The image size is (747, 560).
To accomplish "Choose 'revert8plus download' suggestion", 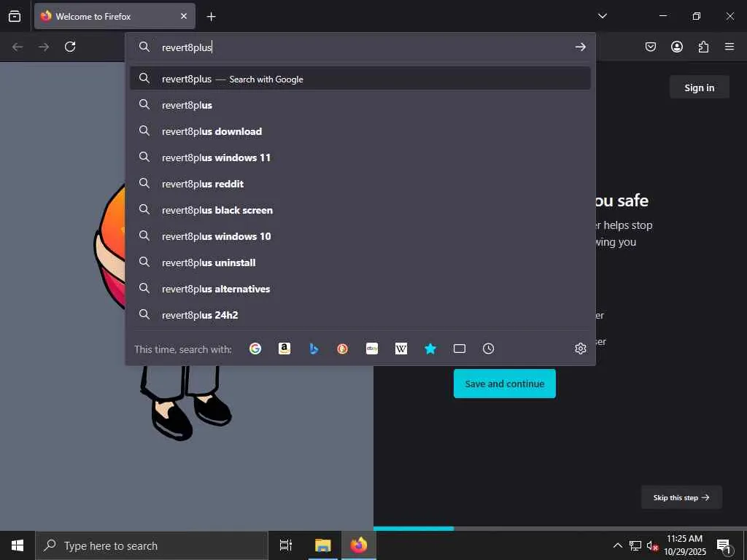I will click(360, 131).
